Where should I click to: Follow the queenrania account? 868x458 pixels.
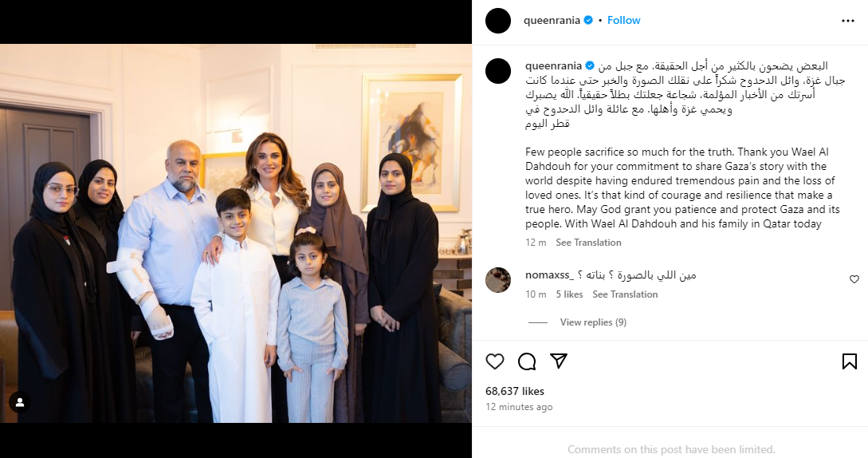(x=623, y=20)
